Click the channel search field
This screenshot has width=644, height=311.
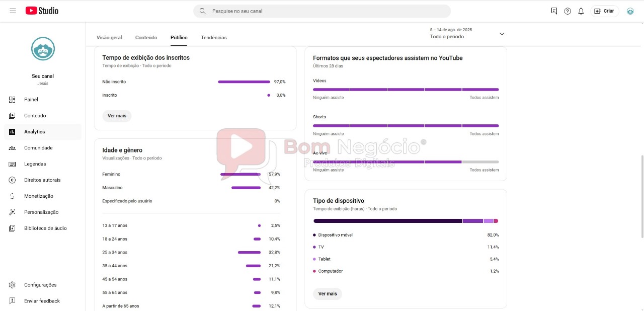(x=322, y=11)
